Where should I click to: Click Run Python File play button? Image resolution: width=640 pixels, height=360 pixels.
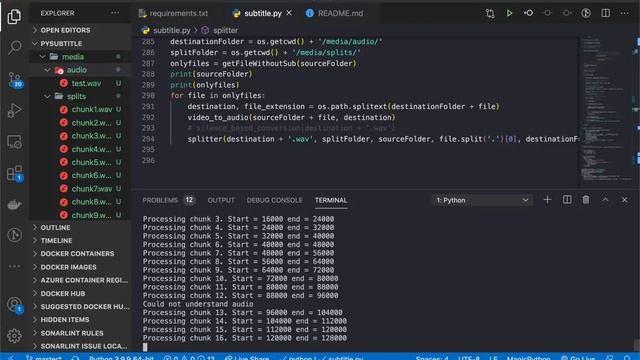point(509,13)
